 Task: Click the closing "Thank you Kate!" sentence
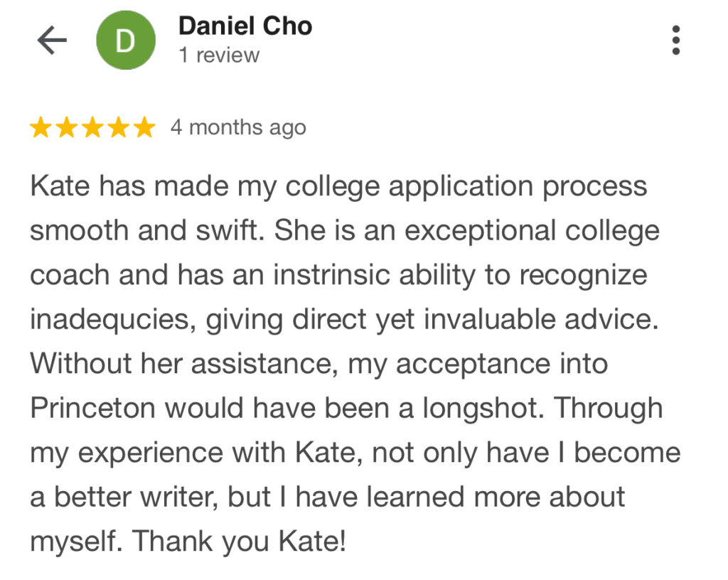tap(239, 542)
